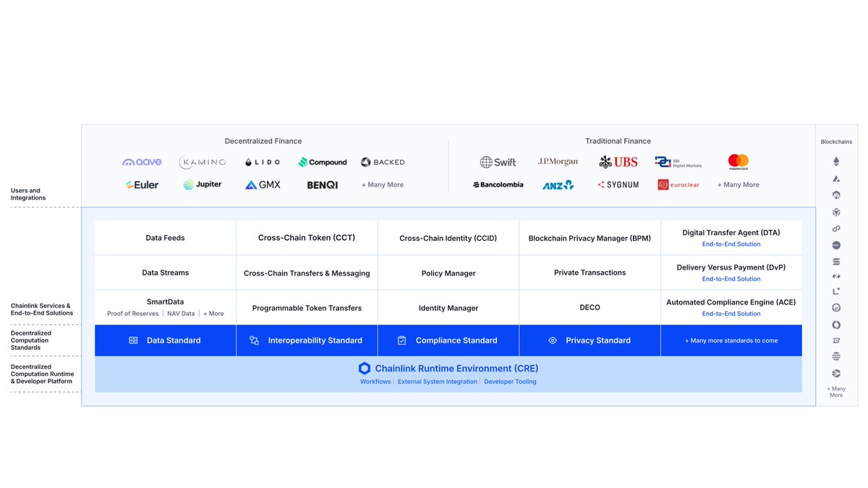Open End-to-End Solution link under DvP
Screen dimensions: 868x488
pyautogui.click(x=731, y=279)
